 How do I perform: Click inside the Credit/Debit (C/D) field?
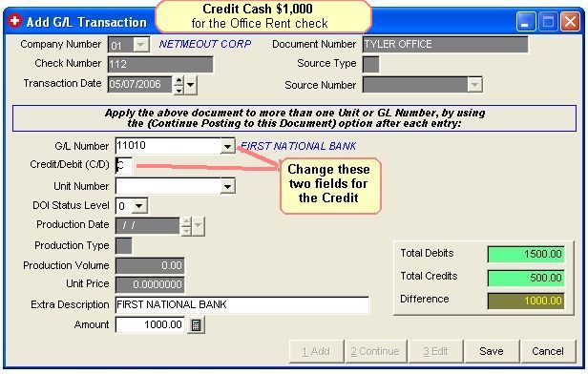coord(124,166)
